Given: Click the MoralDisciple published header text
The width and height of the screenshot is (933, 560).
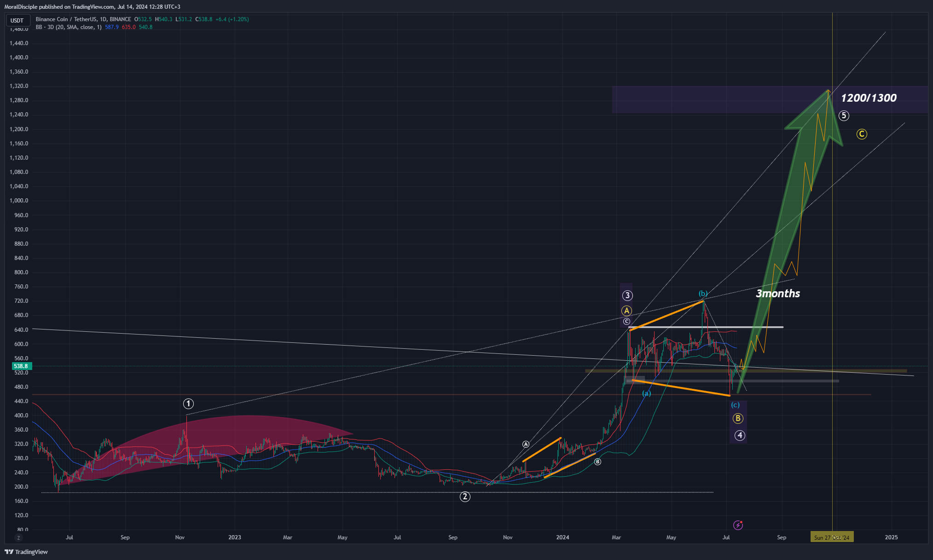Looking at the screenshot, I should 92,7.
